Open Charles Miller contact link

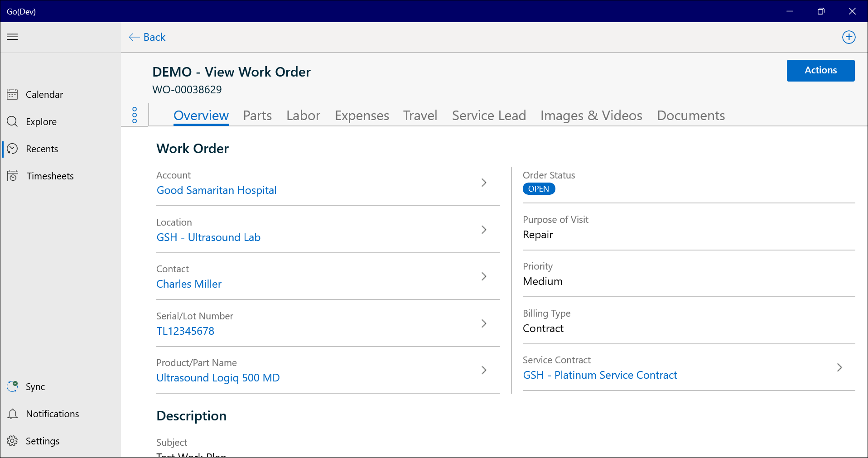click(189, 284)
